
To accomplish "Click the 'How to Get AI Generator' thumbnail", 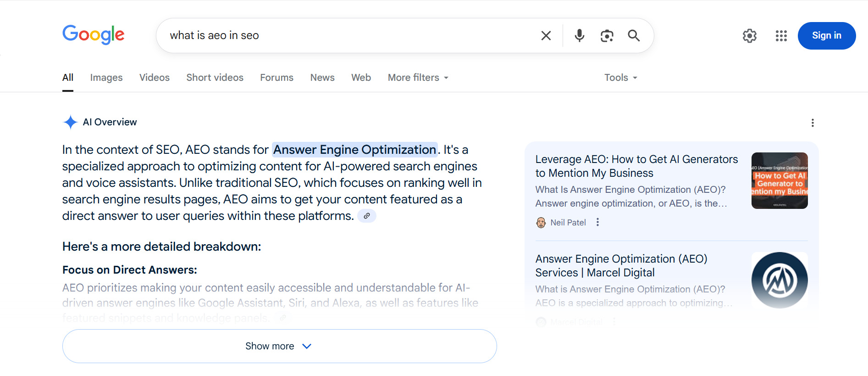I will point(780,180).
